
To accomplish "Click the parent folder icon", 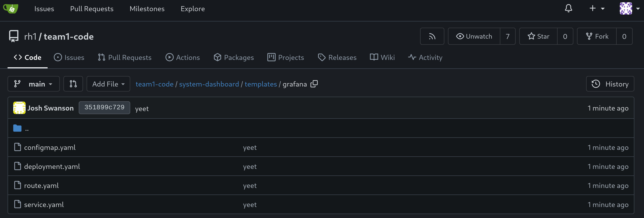I will [x=17, y=128].
